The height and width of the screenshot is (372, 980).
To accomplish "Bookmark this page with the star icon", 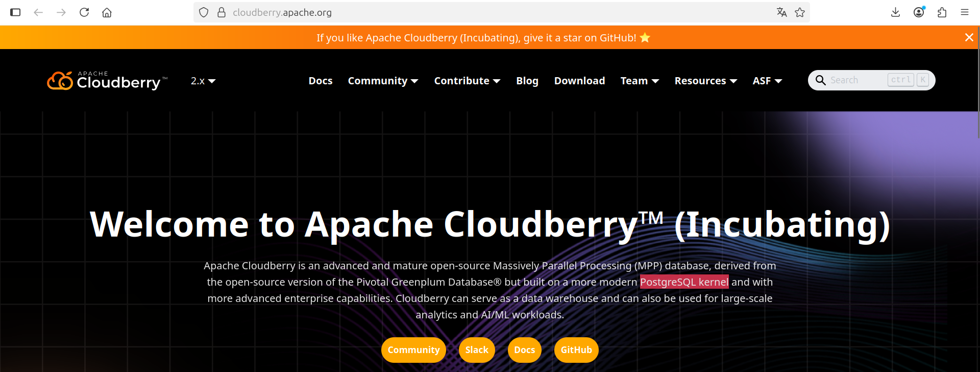I will point(800,12).
